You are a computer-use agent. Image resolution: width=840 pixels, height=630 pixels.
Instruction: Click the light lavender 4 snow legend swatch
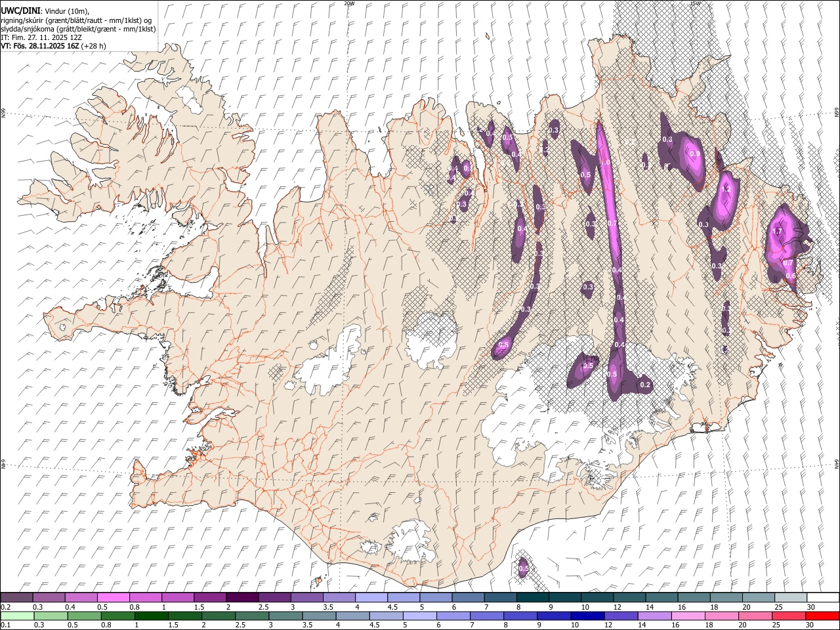pyautogui.click(x=371, y=597)
